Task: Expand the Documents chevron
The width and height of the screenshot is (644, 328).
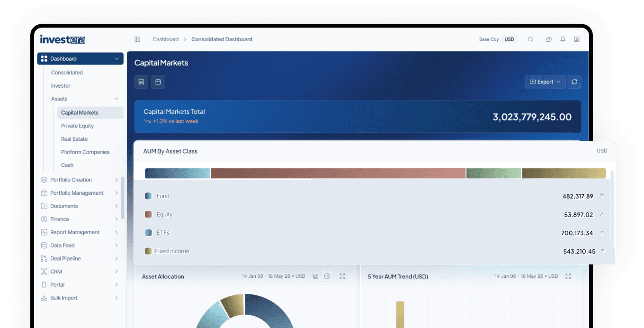Action: click(116, 206)
